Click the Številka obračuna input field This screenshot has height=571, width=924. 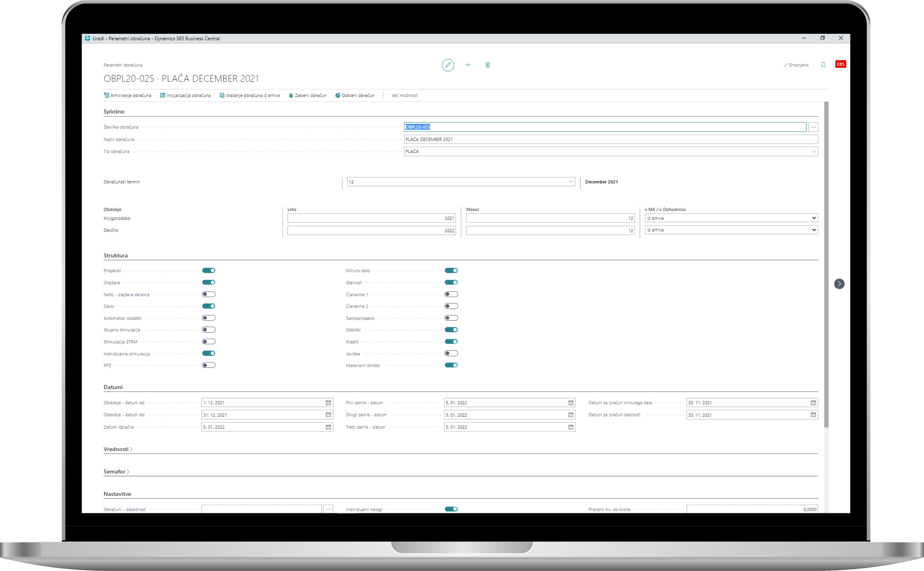click(x=605, y=127)
